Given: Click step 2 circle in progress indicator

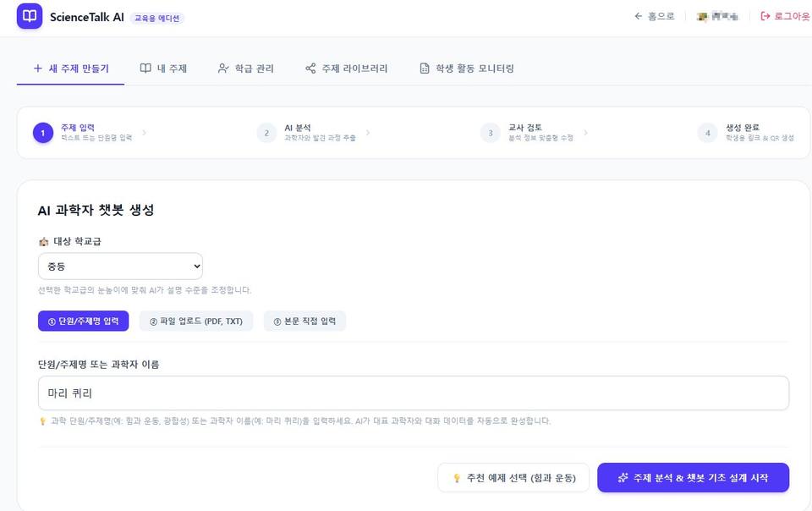Looking at the screenshot, I should point(266,133).
